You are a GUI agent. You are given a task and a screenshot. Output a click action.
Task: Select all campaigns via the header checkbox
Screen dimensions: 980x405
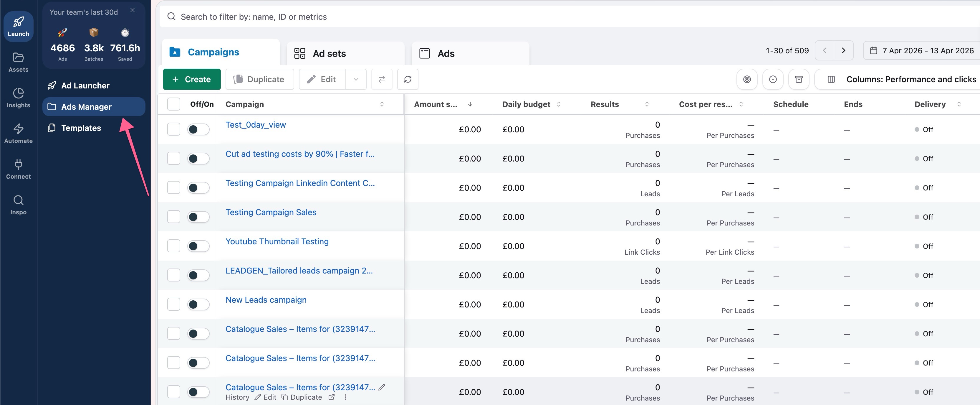point(173,103)
